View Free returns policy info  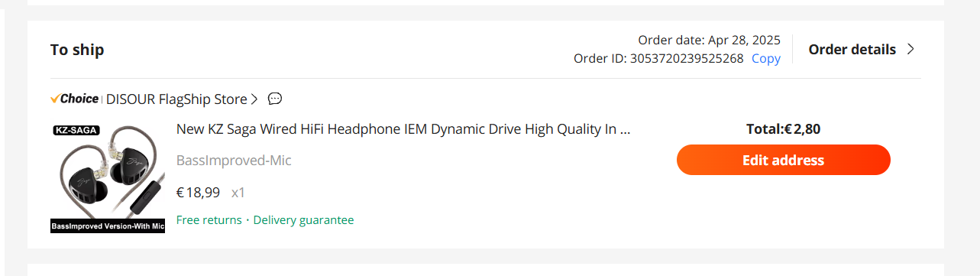click(209, 220)
